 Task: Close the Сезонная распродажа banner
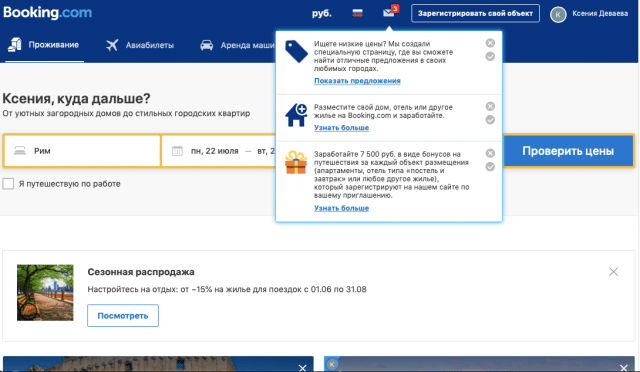613,272
